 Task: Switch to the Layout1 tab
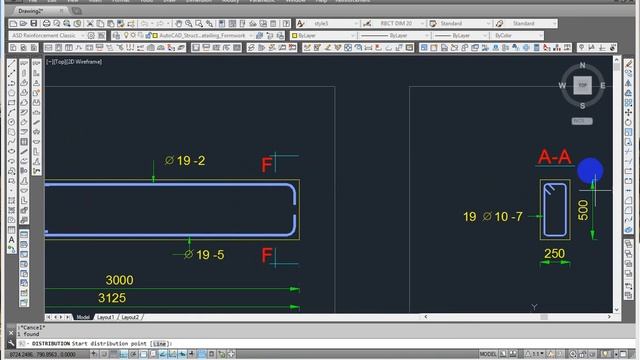click(106, 317)
